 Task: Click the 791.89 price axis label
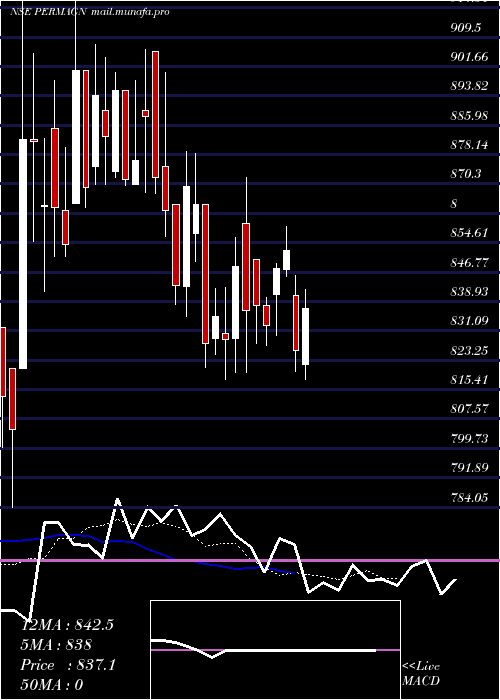(469, 468)
